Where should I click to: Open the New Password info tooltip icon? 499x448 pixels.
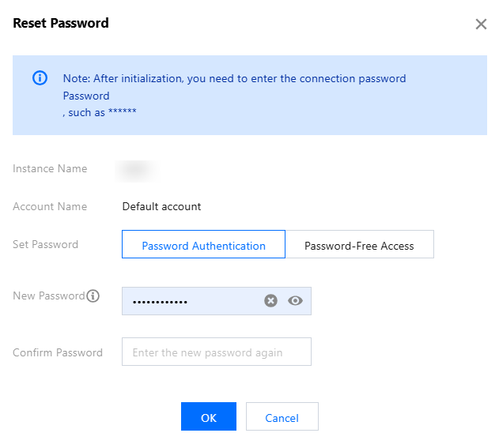tap(93, 296)
